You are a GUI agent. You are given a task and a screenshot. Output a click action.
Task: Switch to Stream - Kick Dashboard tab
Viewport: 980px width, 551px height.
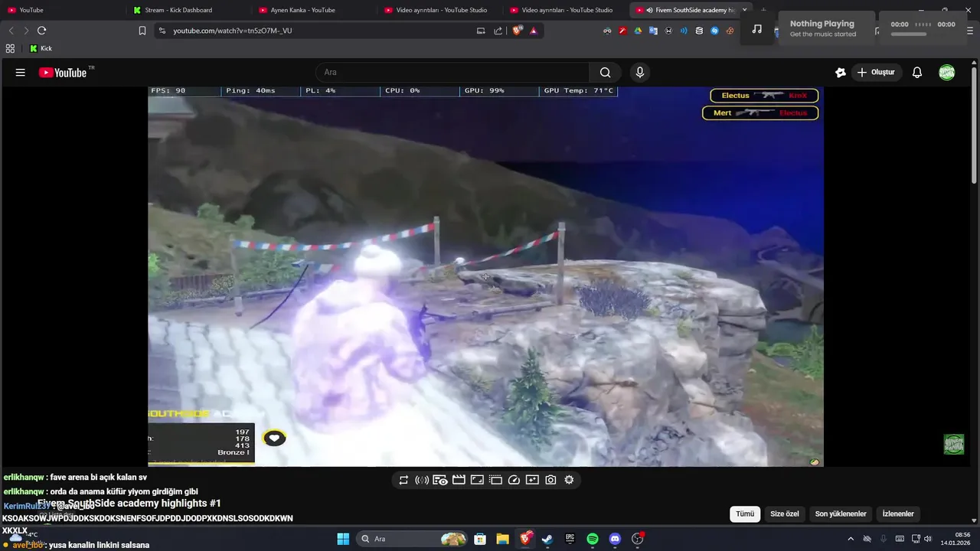(187, 10)
